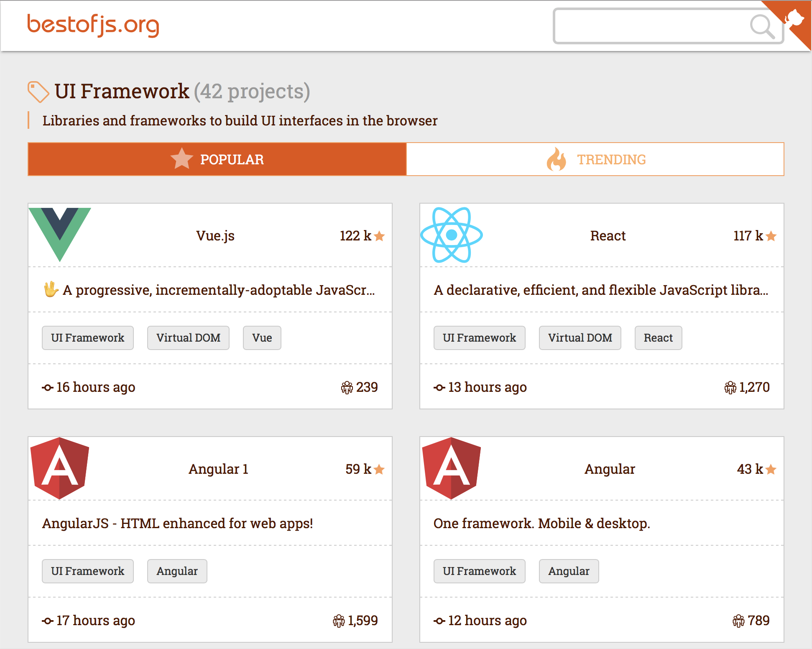Click the contributors icon on React card

730,388
